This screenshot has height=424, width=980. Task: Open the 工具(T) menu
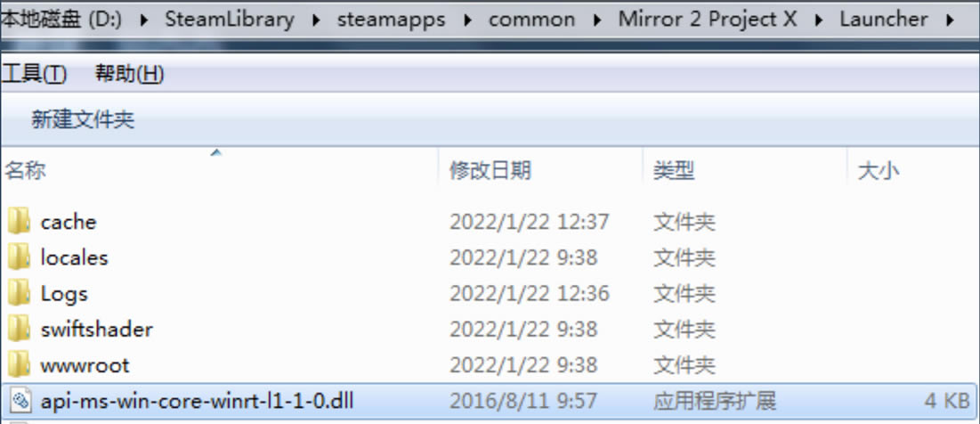click(34, 74)
